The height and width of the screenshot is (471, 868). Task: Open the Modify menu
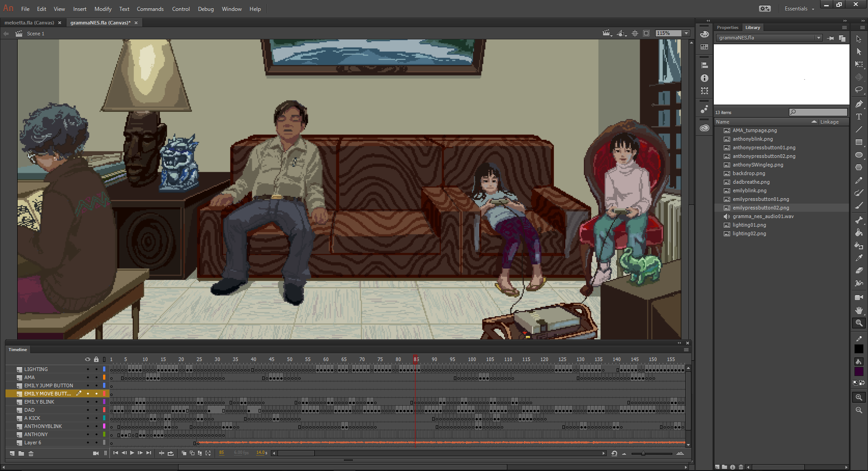103,9
